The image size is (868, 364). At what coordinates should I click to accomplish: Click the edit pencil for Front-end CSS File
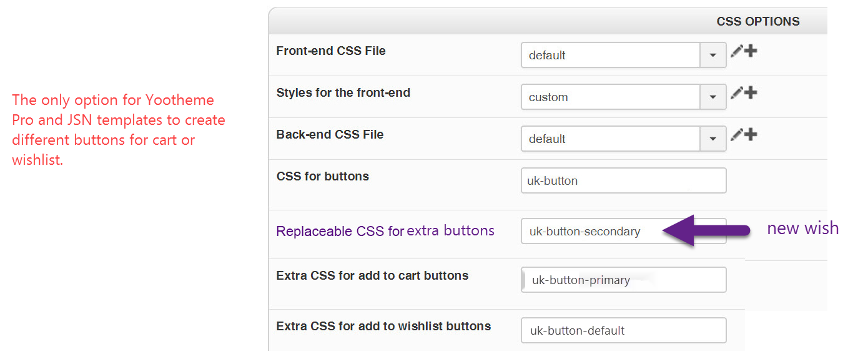tap(737, 51)
